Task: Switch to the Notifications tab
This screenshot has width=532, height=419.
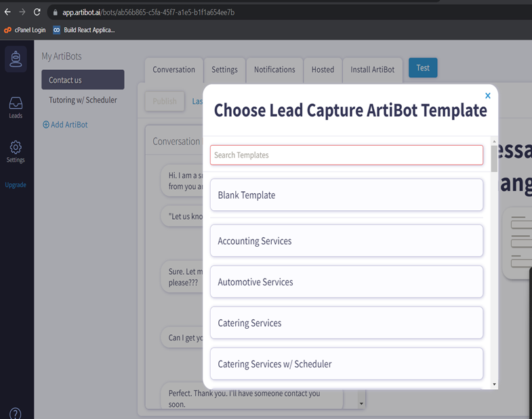Action: [274, 70]
